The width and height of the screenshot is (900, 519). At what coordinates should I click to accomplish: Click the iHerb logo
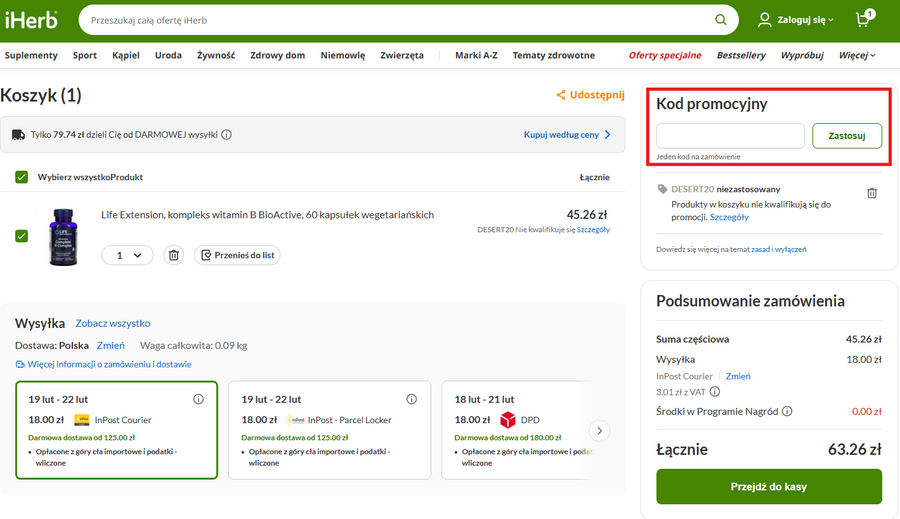32,20
